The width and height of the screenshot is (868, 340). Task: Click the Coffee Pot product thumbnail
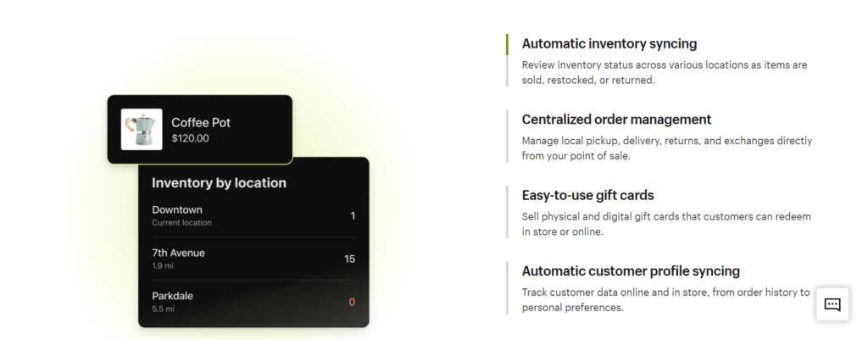[142, 129]
